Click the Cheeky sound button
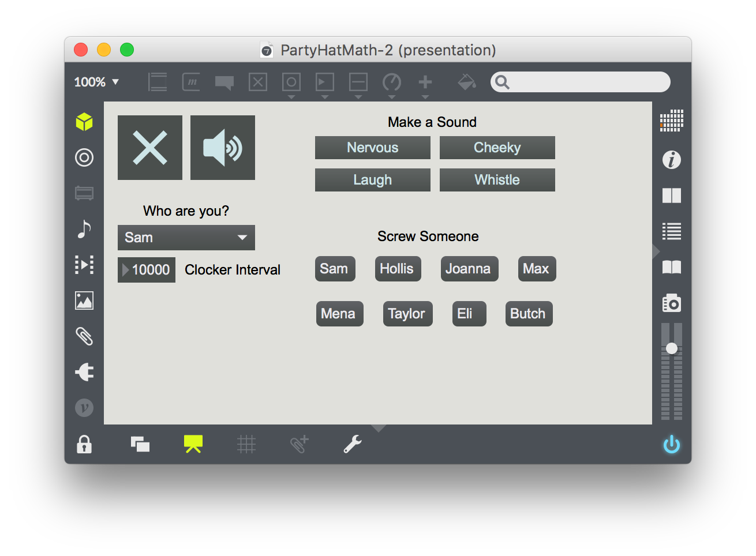The image size is (756, 556). click(x=497, y=148)
